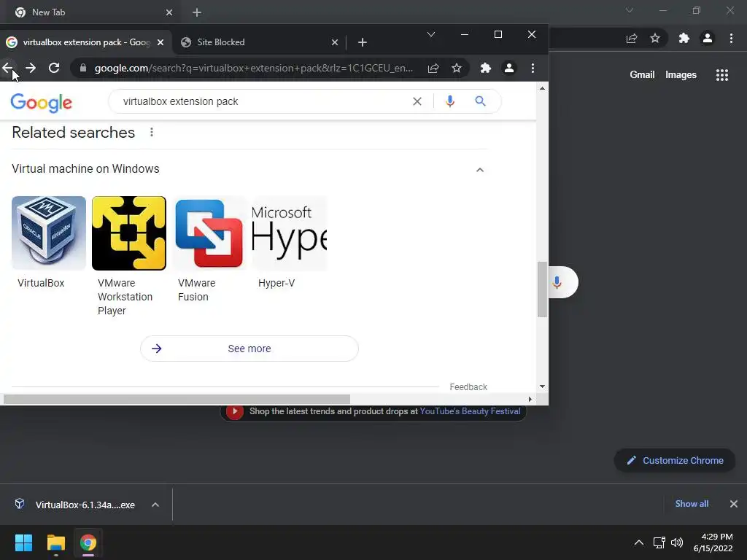747x560 pixels.
Task: Click microphone in background New Tab page
Action: click(x=557, y=282)
